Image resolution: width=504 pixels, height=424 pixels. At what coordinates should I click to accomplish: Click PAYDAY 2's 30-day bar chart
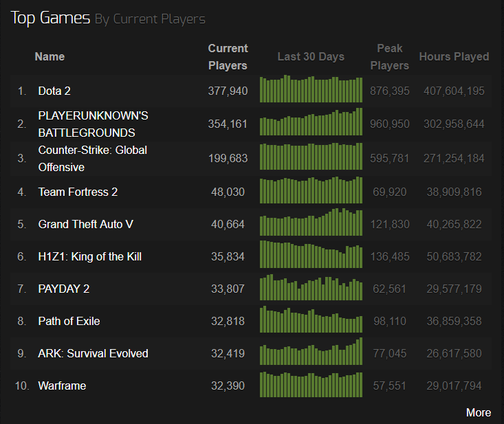pos(311,288)
